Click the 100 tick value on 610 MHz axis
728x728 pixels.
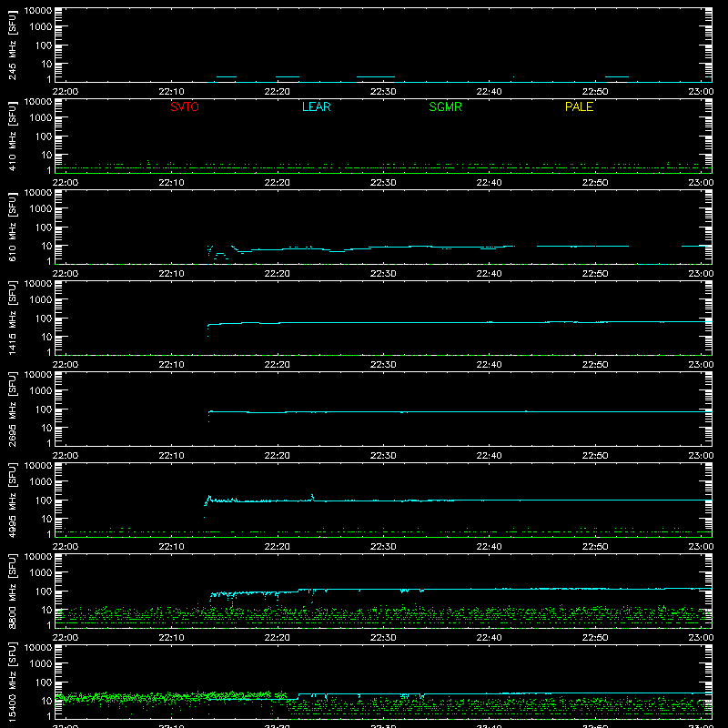43,227
